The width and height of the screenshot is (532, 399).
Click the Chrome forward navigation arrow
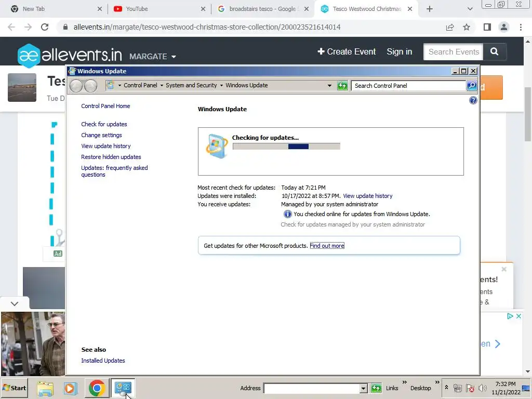click(x=28, y=27)
